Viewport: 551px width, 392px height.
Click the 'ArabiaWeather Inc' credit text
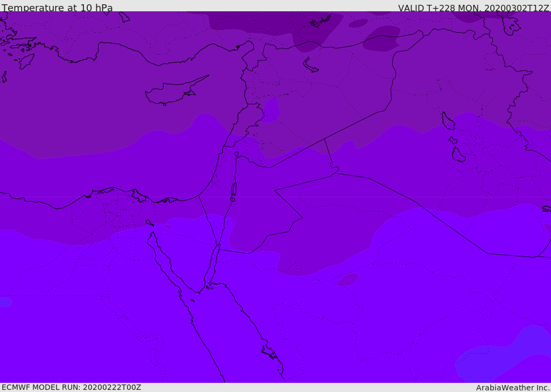click(x=512, y=388)
